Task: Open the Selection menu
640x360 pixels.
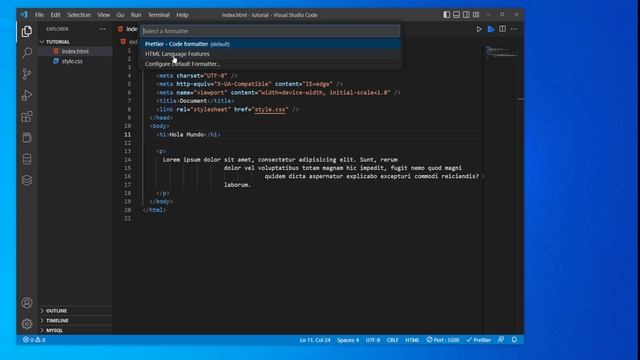Action: click(79, 15)
